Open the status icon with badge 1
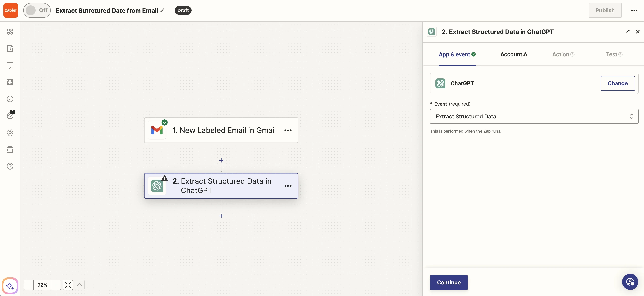 point(10,115)
